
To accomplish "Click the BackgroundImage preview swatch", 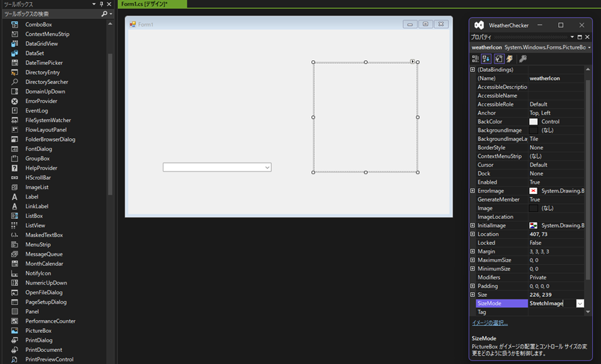I will tap(533, 130).
